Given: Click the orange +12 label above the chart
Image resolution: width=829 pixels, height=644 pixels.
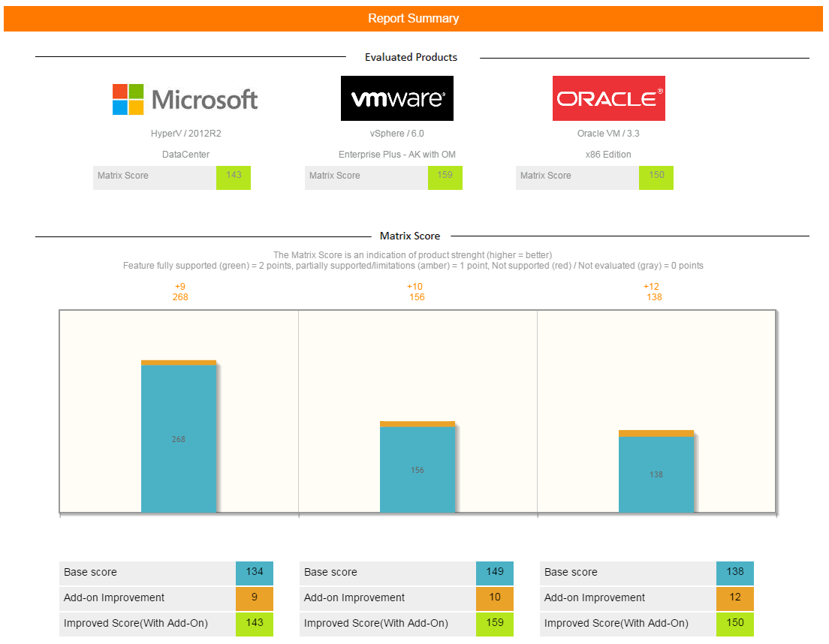Looking at the screenshot, I should 651,287.
